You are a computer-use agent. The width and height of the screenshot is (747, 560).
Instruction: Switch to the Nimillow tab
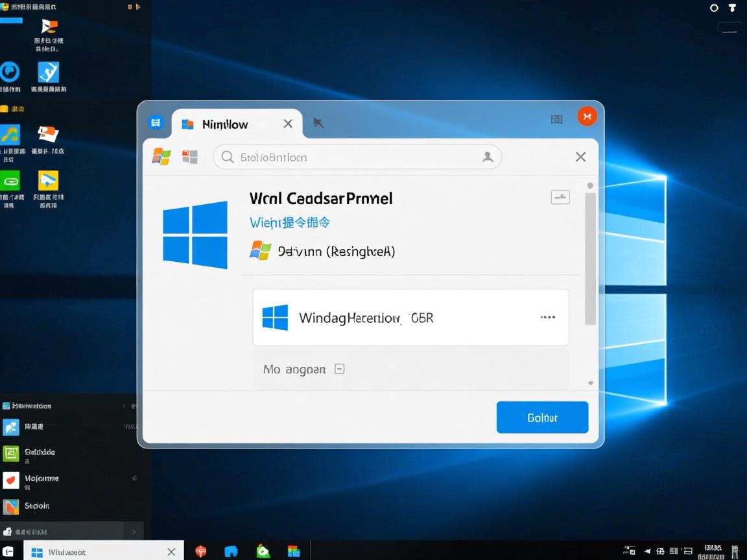(225, 123)
